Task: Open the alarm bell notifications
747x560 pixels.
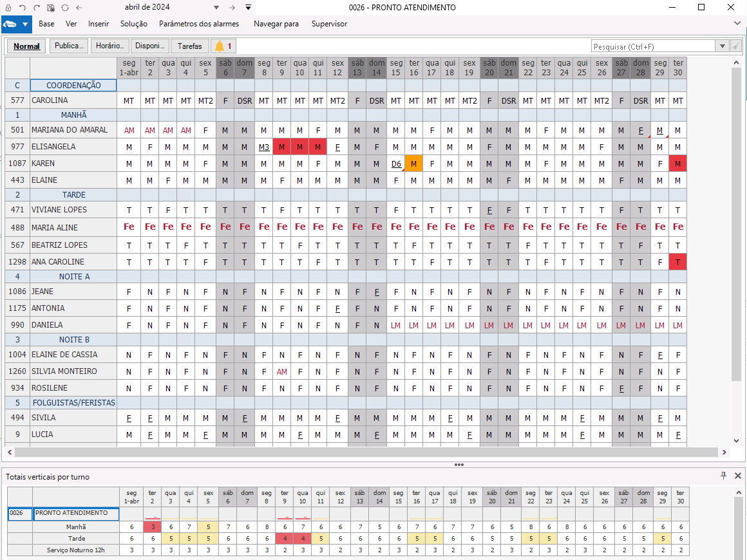Action: click(x=224, y=46)
